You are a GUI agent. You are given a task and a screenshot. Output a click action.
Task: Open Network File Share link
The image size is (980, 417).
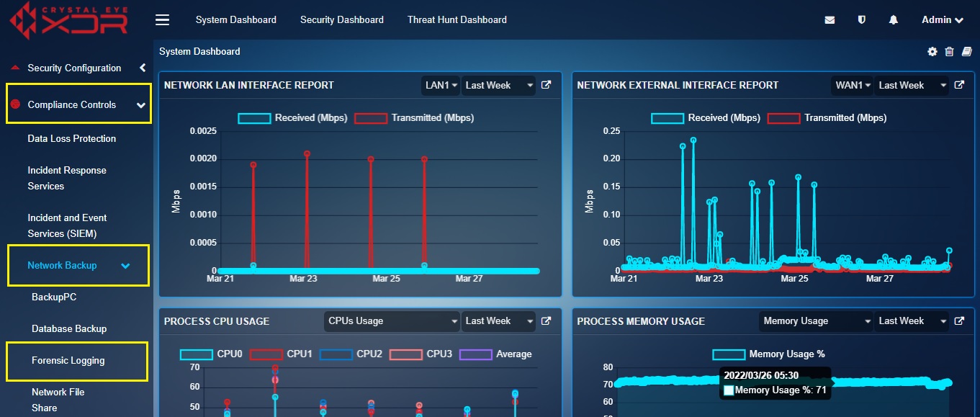[58, 400]
